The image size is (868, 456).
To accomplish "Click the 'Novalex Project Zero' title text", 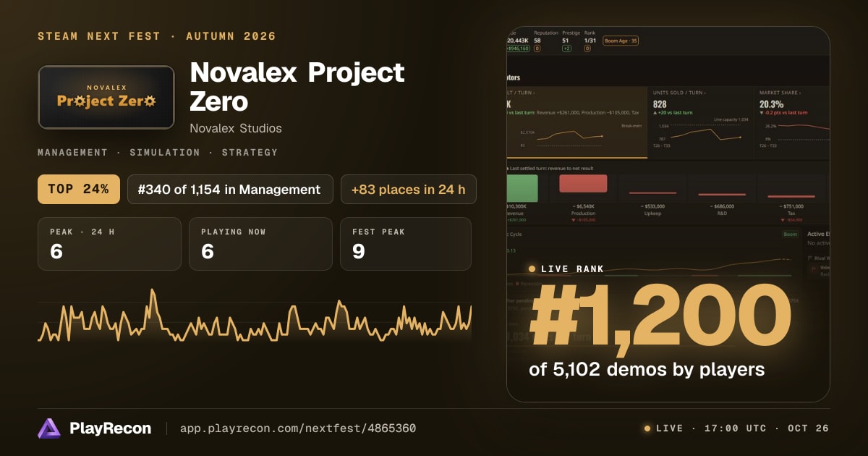I will click(x=297, y=87).
